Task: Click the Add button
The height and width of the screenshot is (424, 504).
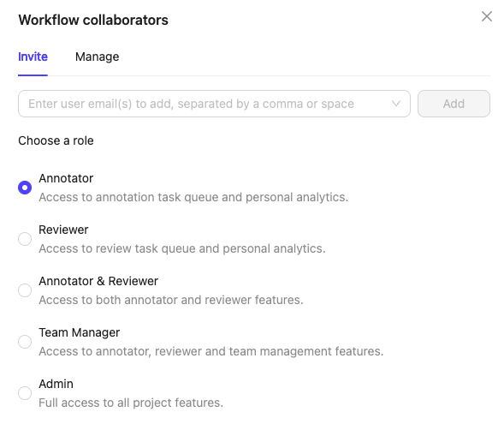Action: click(454, 104)
